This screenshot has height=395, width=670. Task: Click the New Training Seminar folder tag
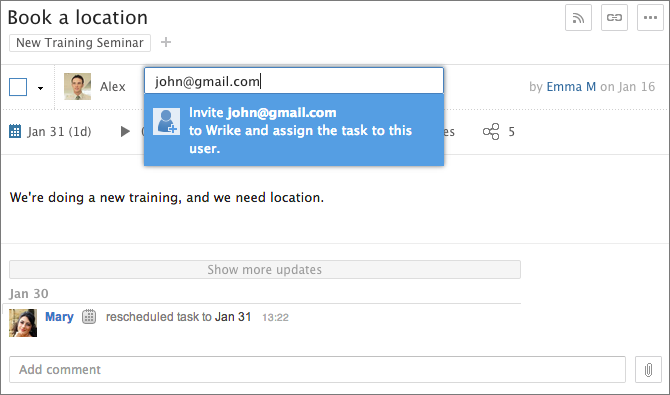80,43
